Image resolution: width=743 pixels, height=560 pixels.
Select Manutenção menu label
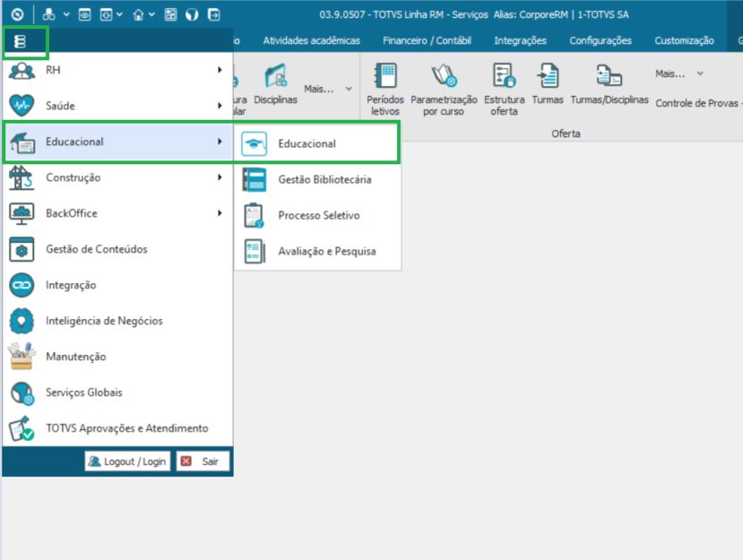pos(76,357)
